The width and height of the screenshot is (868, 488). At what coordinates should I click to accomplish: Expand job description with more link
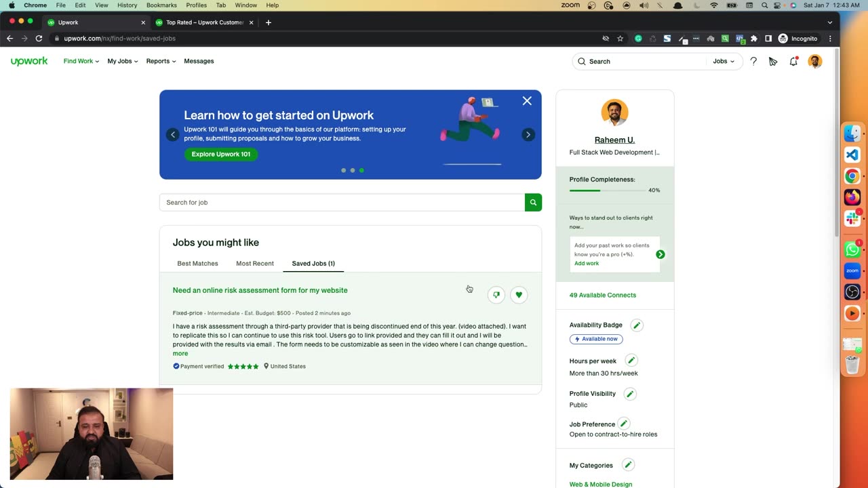[x=180, y=353]
